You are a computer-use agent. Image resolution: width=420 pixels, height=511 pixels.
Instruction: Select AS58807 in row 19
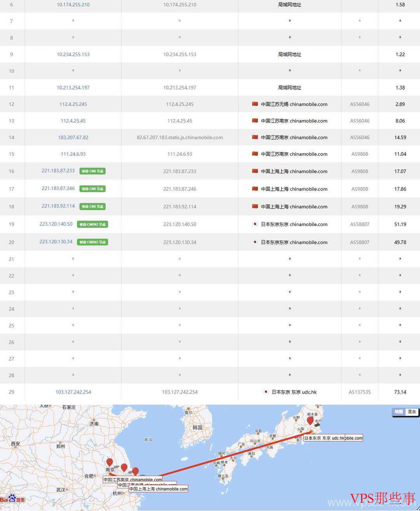pyautogui.click(x=360, y=224)
